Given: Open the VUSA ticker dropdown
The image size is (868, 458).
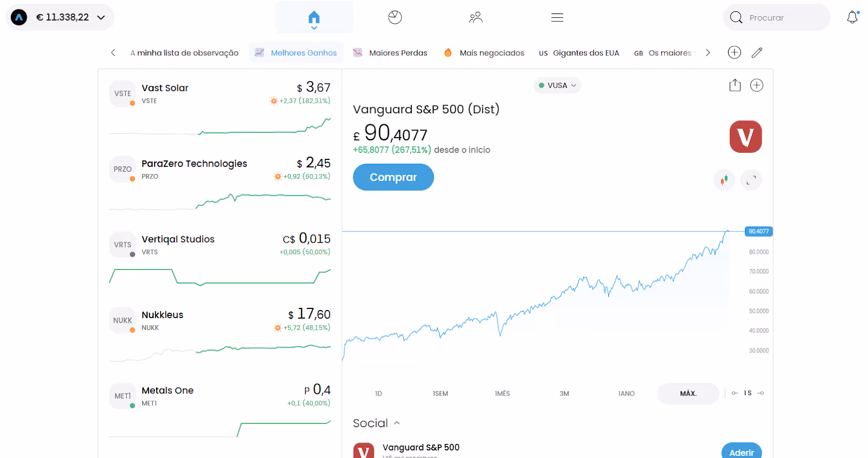Looking at the screenshot, I should point(557,85).
